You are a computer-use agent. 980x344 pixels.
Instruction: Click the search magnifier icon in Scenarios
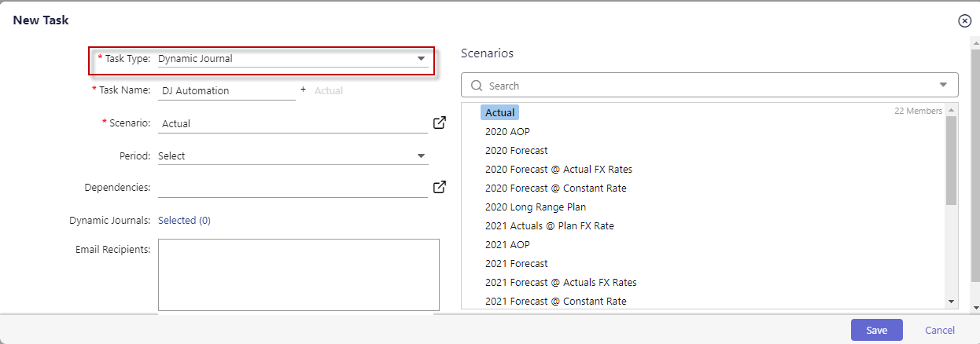(476, 86)
